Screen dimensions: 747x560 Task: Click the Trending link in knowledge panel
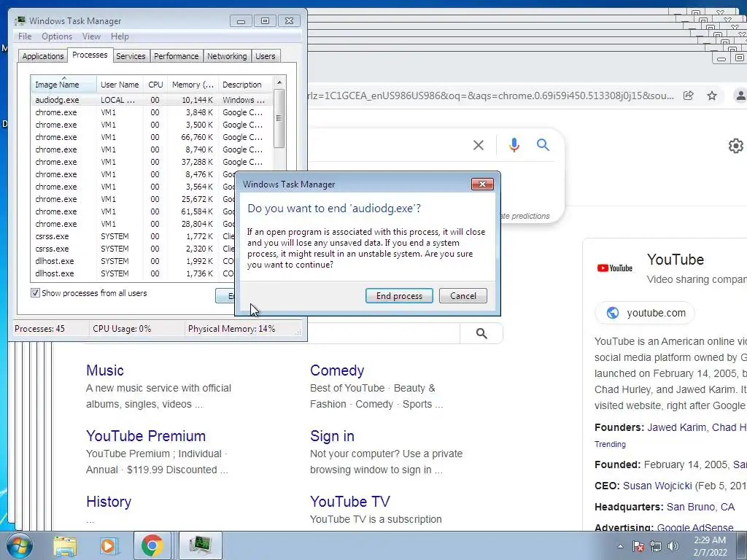(610, 444)
